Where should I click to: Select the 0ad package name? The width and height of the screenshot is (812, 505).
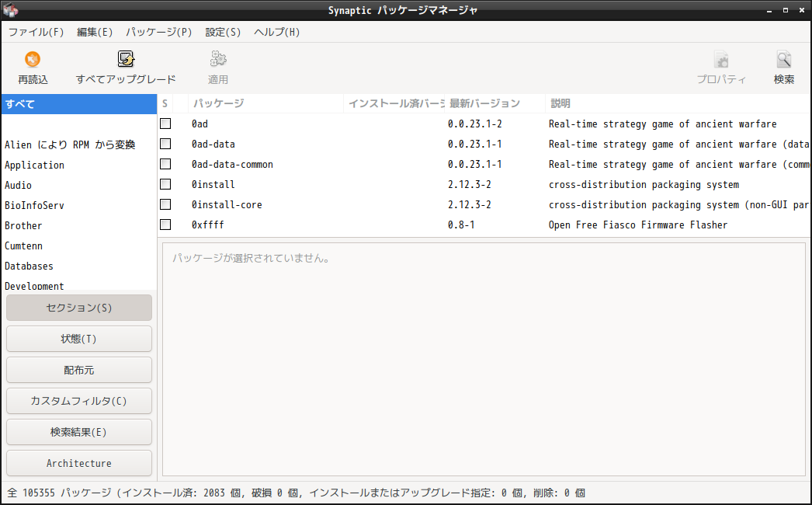[200, 124]
